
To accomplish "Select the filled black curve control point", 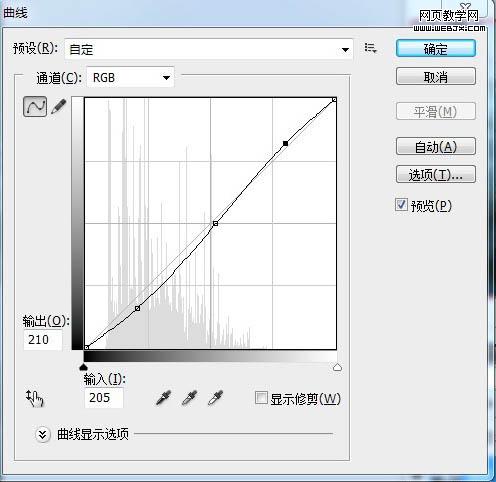I will pyautogui.click(x=285, y=143).
